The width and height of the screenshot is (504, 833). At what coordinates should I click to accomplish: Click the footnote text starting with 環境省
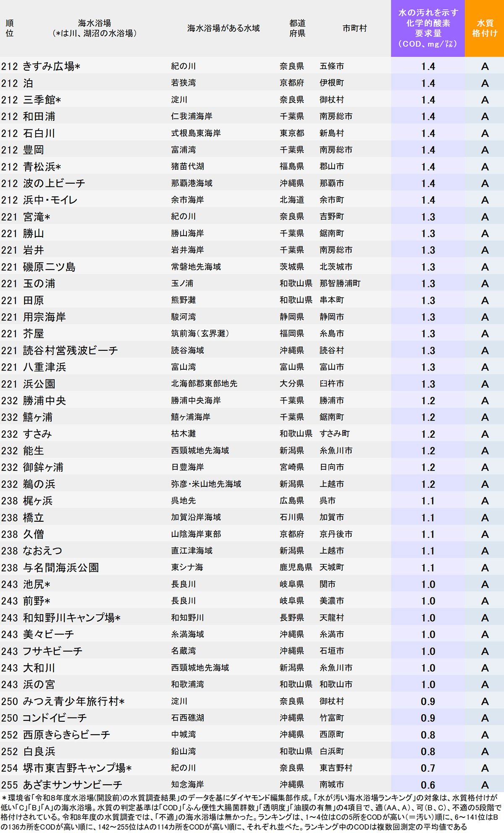tap(251, 812)
